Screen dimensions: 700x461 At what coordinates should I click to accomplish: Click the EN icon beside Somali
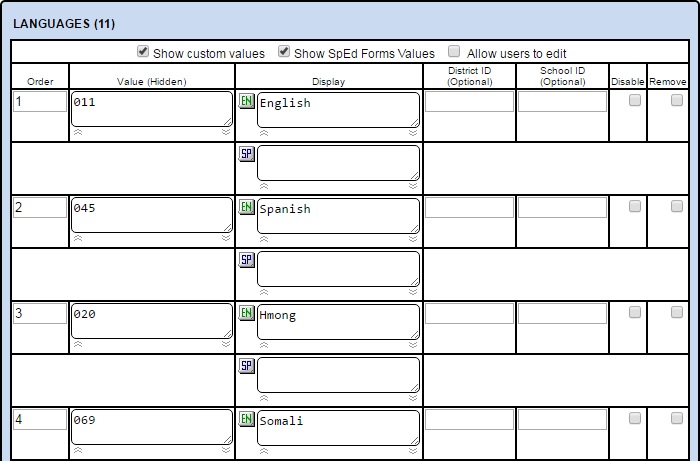(246, 419)
